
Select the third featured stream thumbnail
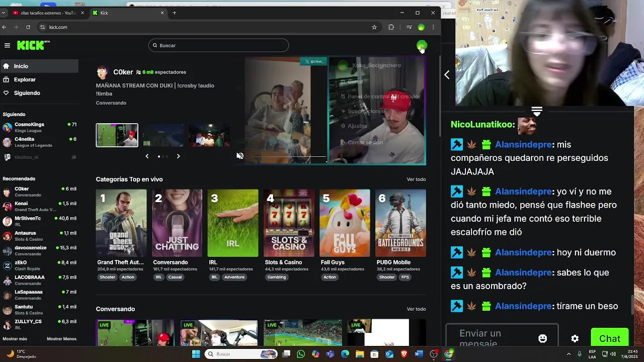point(209,135)
